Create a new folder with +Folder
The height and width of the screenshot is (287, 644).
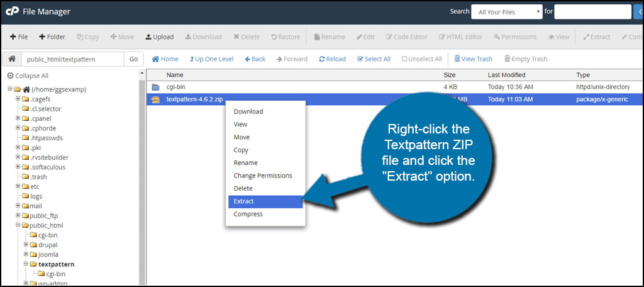click(x=52, y=37)
